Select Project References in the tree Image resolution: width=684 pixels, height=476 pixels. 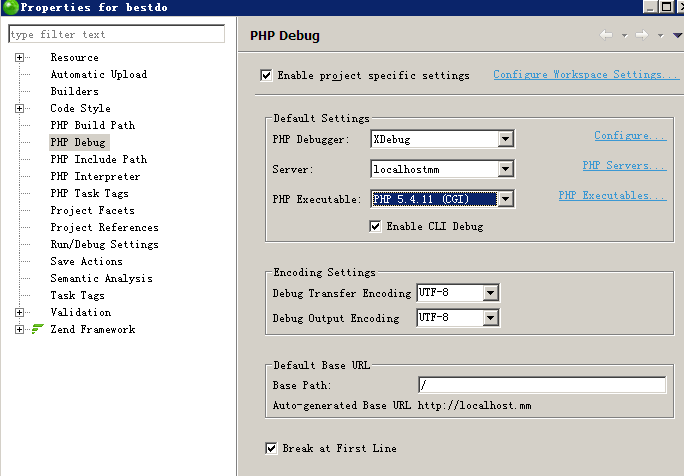tap(104, 227)
